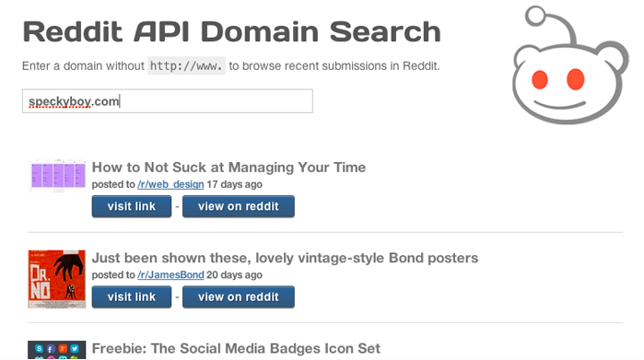
Task: Click the Facebook badge in Freebie thumbnail
Action: point(51,349)
